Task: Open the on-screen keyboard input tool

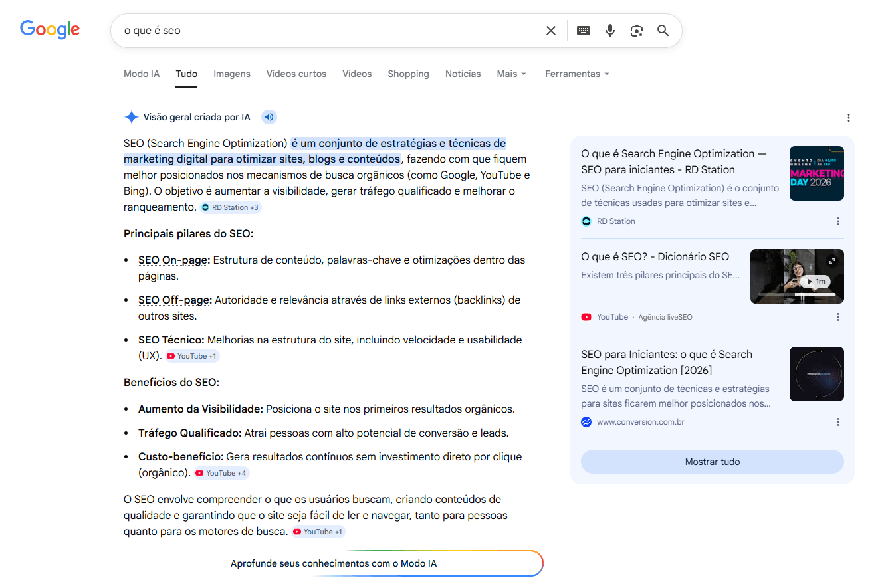Action: click(584, 31)
